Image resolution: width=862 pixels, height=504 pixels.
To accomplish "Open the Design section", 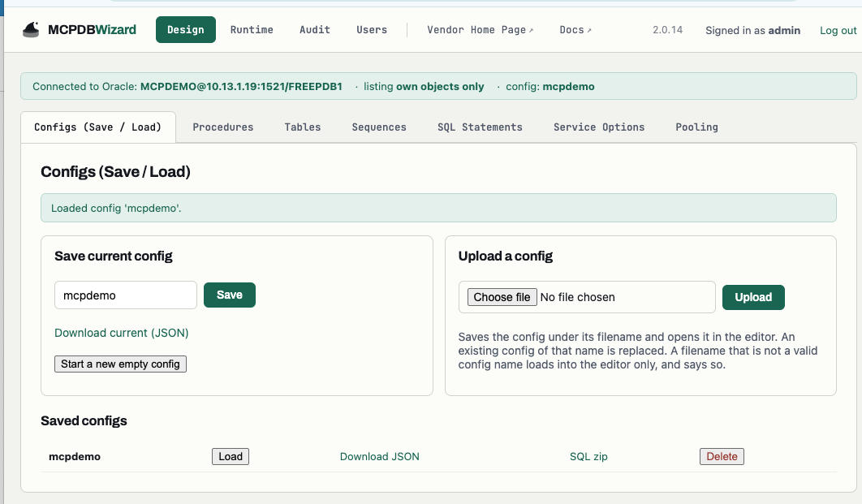I will pyautogui.click(x=185, y=30).
